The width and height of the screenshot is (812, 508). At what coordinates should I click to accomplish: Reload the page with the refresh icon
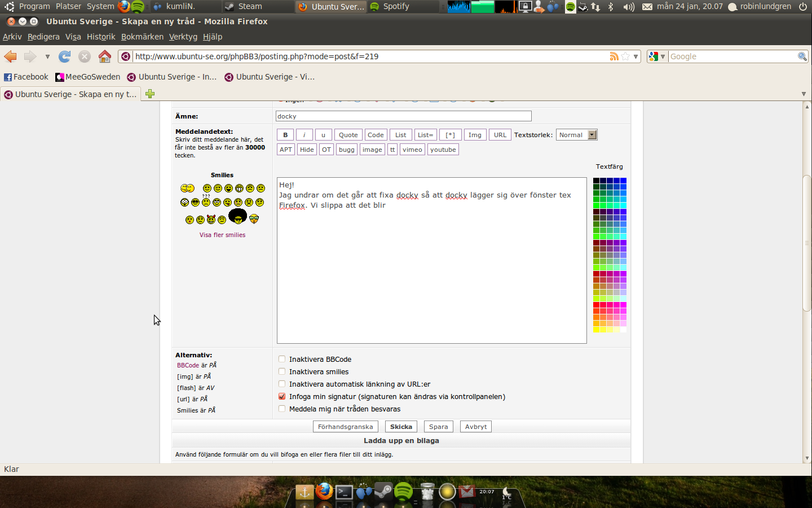click(65, 56)
